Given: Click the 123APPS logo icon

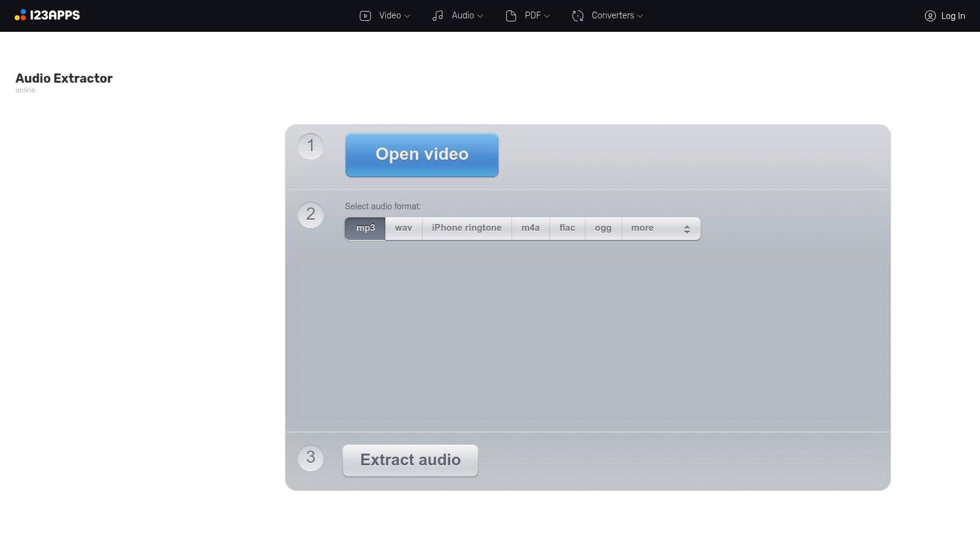Looking at the screenshot, I should 21,15.
